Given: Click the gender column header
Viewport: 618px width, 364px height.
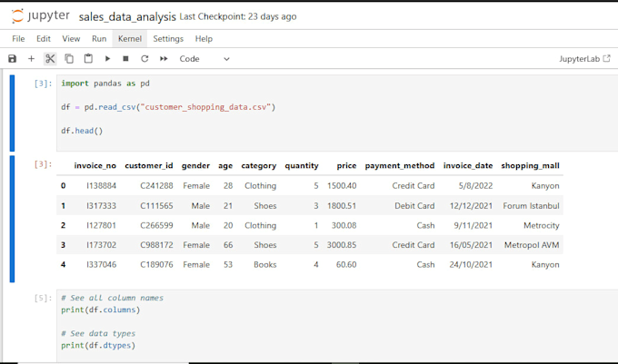Looking at the screenshot, I should pyautogui.click(x=196, y=166).
